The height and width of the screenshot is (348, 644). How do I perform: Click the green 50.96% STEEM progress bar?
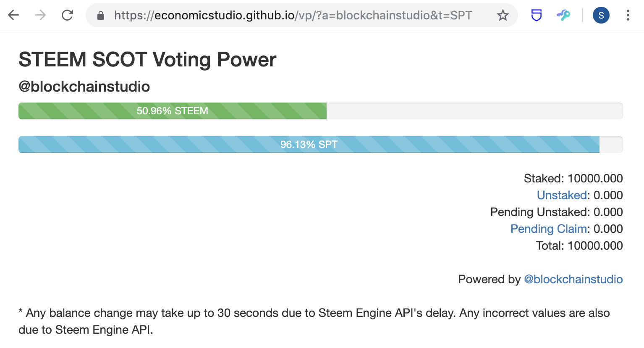tap(173, 111)
